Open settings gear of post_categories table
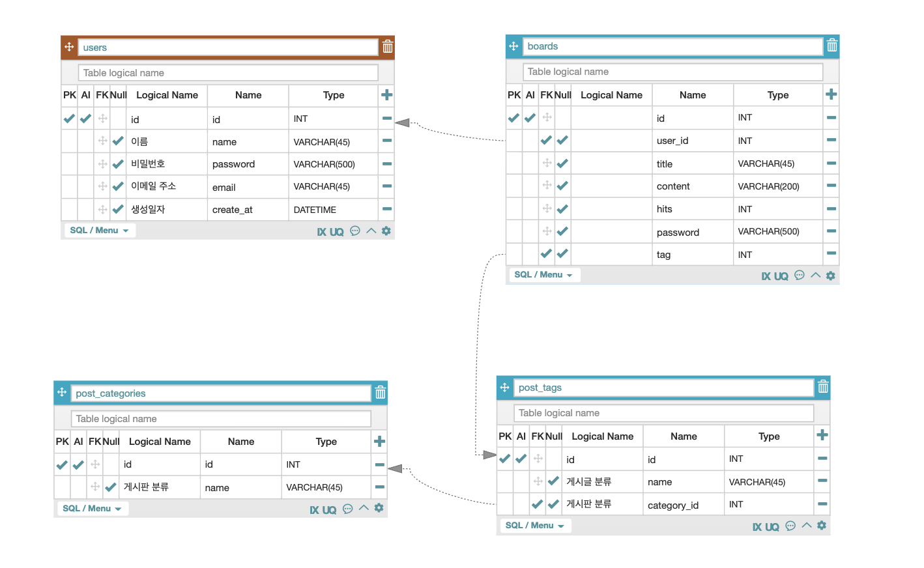The width and height of the screenshot is (924, 568). click(379, 508)
